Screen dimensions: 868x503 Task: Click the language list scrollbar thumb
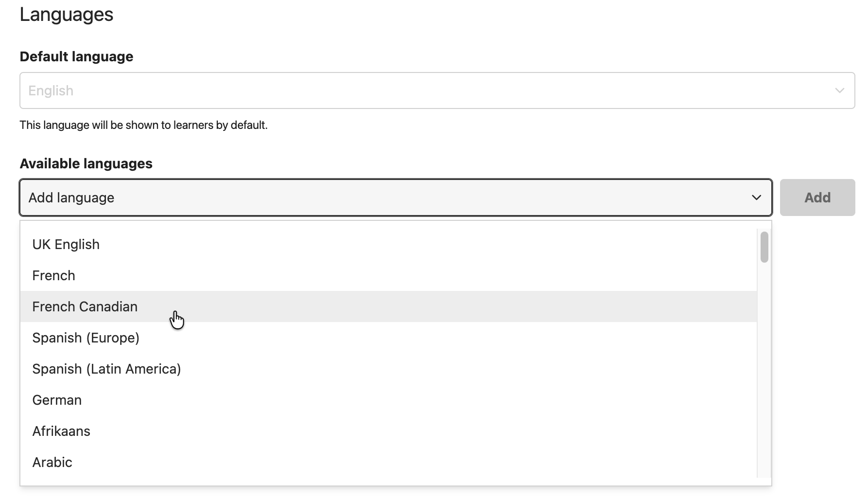click(764, 247)
